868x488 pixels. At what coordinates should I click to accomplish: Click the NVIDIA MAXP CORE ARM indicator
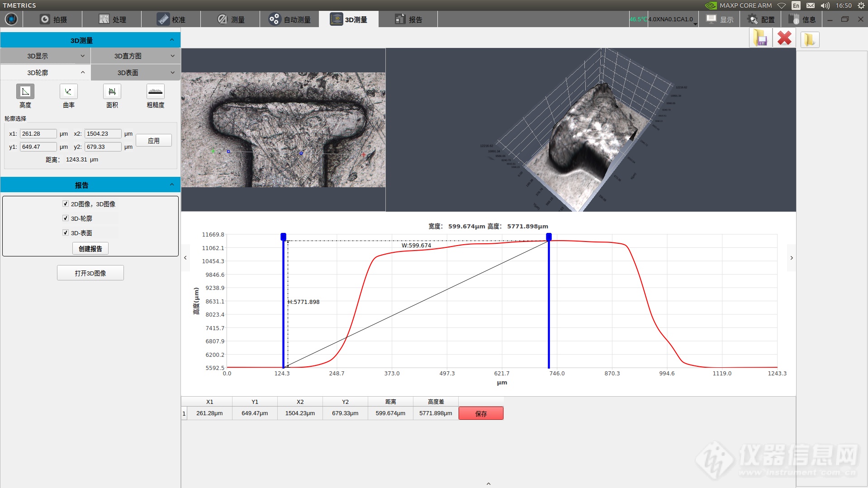point(739,5)
